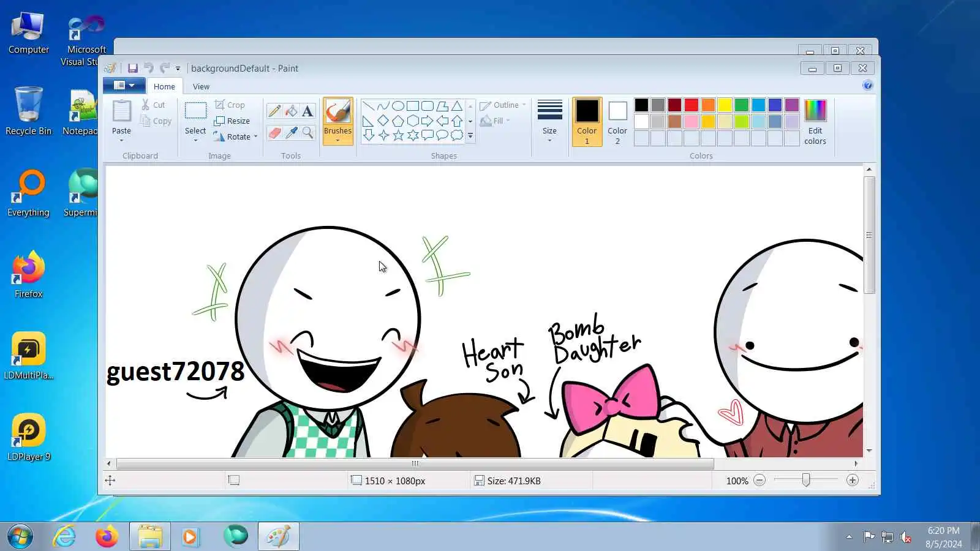
Task: Open Internet Explorer from the taskbar
Action: tap(64, 537)
